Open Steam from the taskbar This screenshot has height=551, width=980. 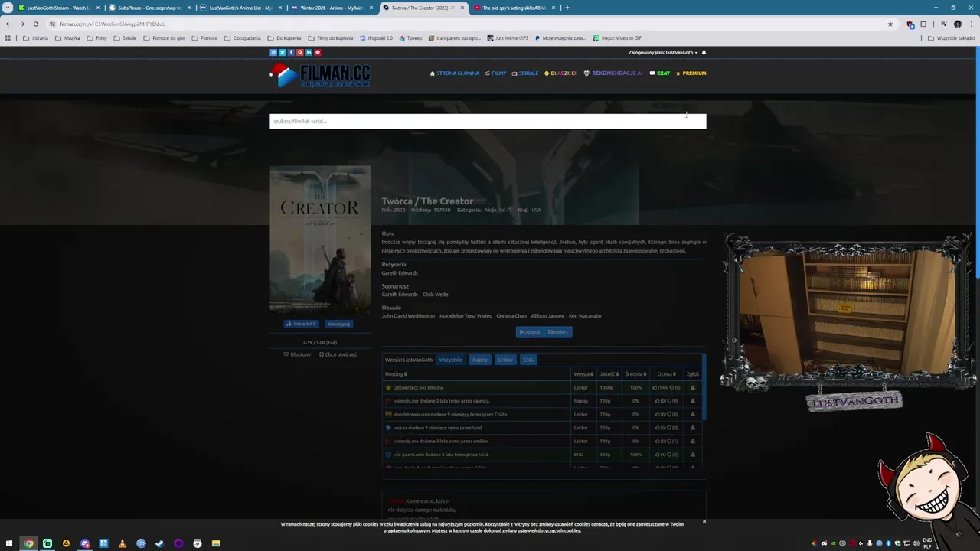159,543
